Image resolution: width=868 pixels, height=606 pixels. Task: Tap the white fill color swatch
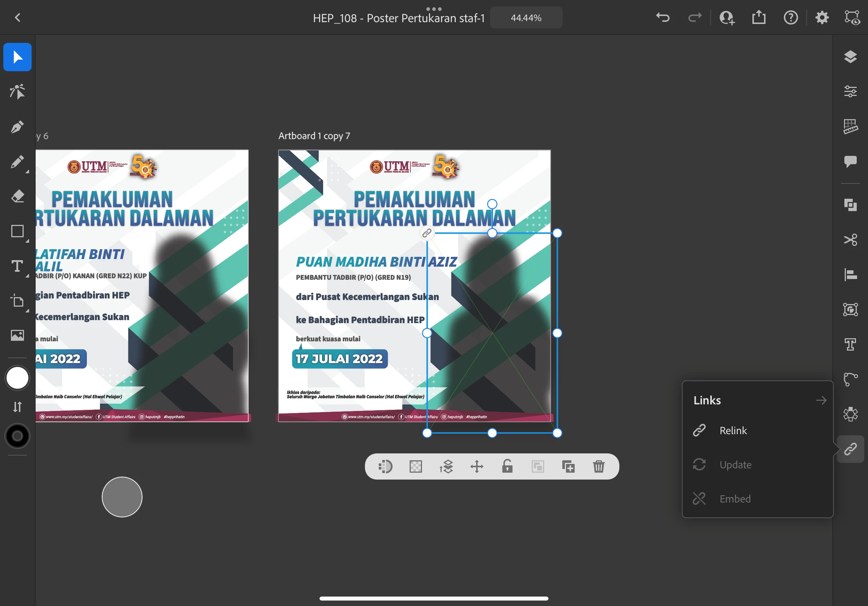point(17,378)
